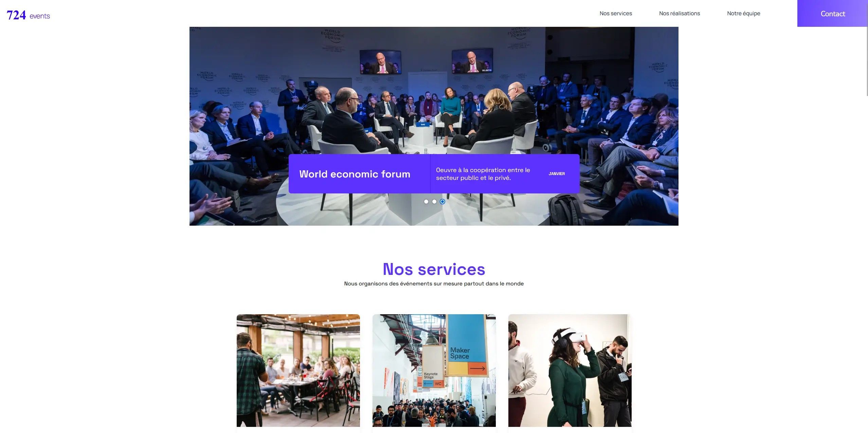Viewport: 868px width, 433px height.
Task: Open the Nos services menu link
Action: [x=616, y=13]
